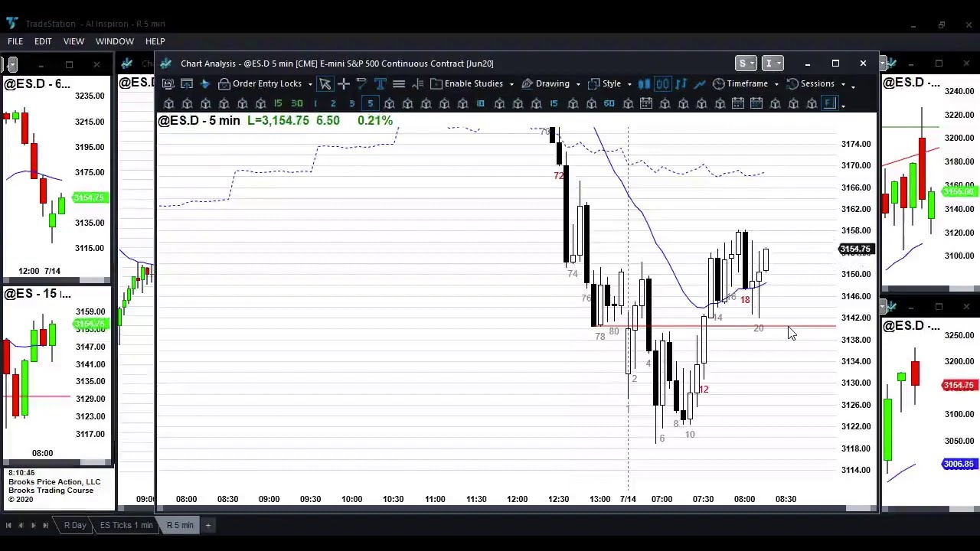This screenshot has width=980, height=551.
Task: Expand the Drawing dropdown arrow
Action: 577,84
